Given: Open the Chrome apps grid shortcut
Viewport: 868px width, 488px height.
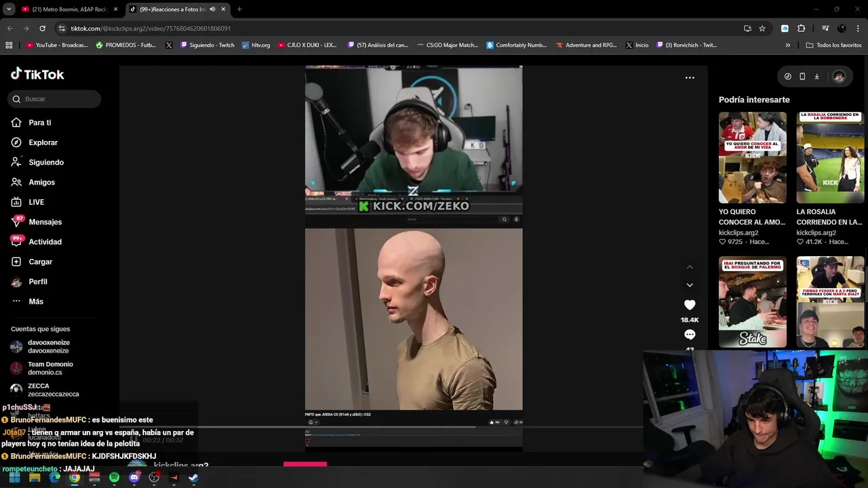Looking at the screenshot, I should tap(9, 45).
